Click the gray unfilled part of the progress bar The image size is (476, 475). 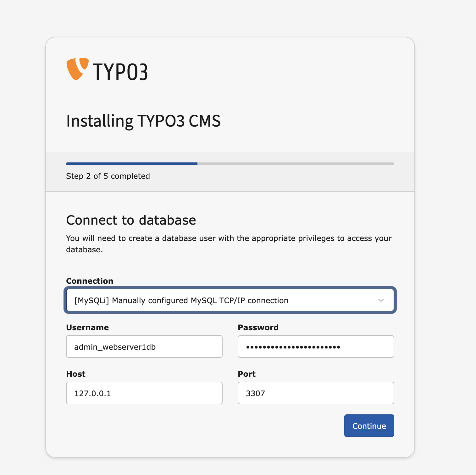coord(296,164)
